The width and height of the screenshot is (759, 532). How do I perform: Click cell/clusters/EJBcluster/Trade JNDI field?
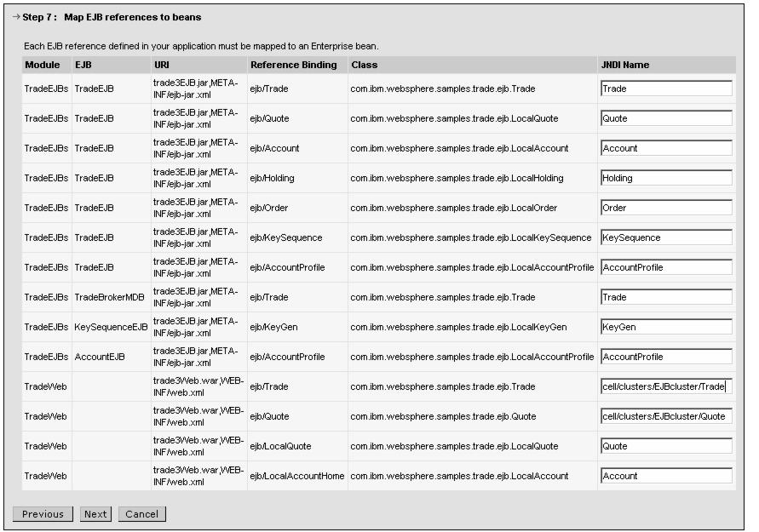pos(666,386)
